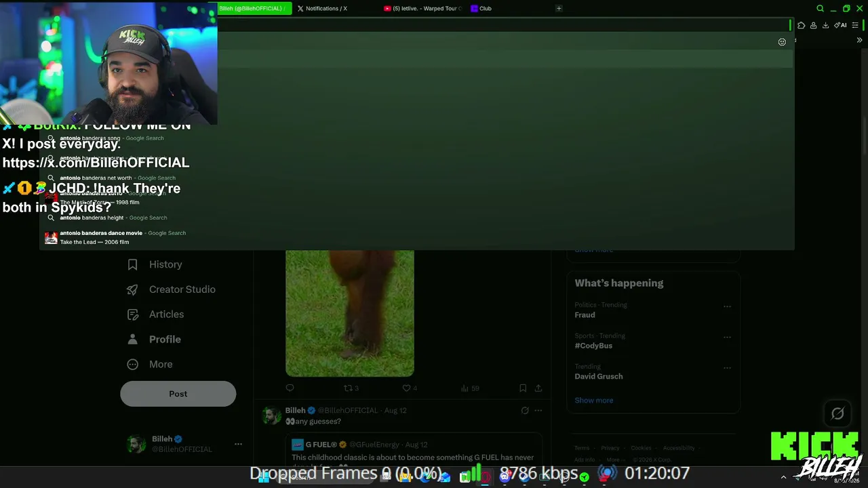Switch to the Billeh (@BillehOFFICIAL) browser tab
This screenshot has height=488, width=868.
tap(255, 8)
